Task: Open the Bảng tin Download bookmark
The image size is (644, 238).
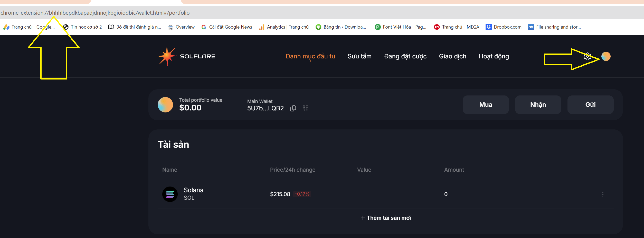Action: coord(341,27)
